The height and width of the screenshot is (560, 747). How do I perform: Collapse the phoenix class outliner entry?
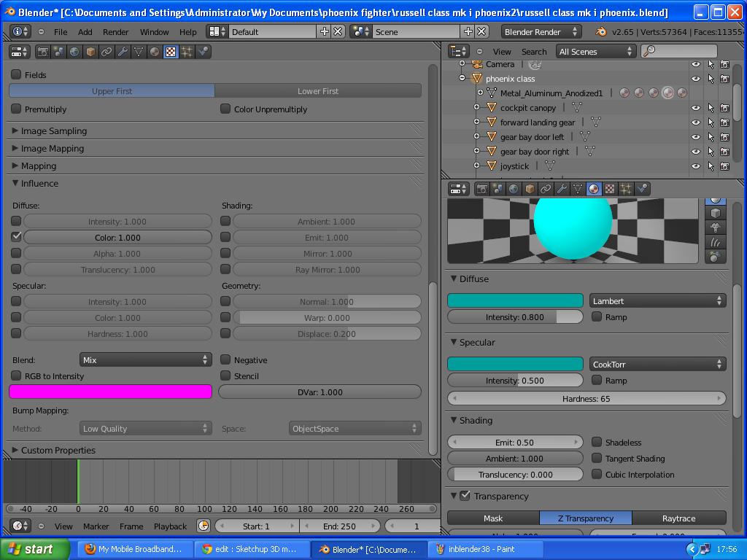462,78
